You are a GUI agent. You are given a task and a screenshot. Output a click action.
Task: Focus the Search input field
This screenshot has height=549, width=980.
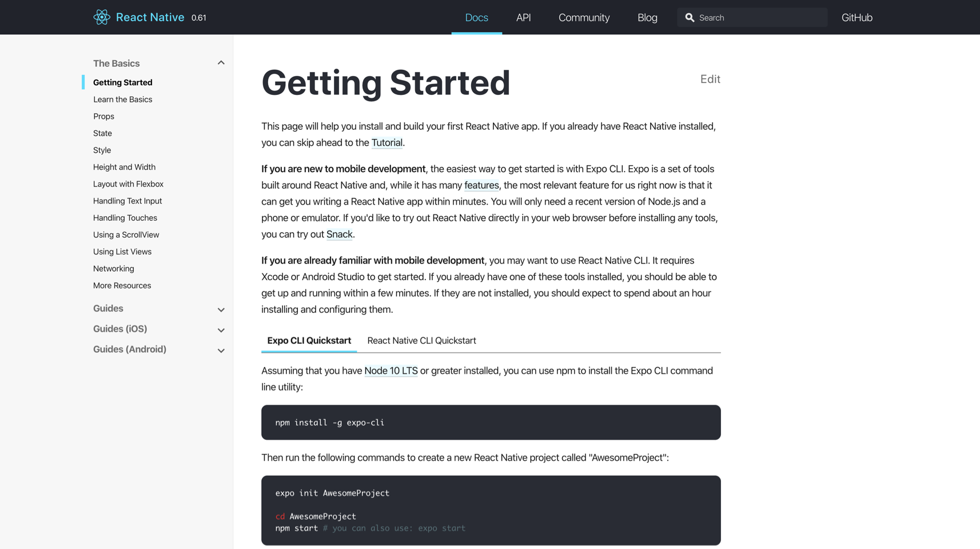(x=752, y=18)
